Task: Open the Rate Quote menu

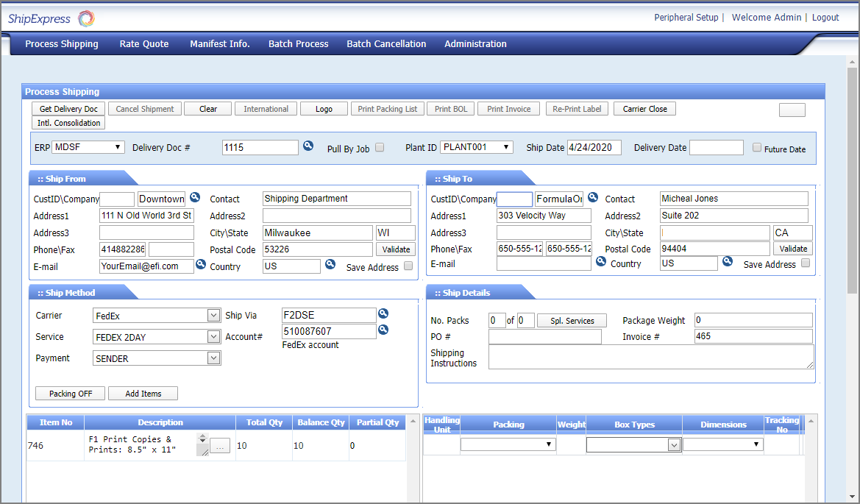Action: click(x=144, y=44)
